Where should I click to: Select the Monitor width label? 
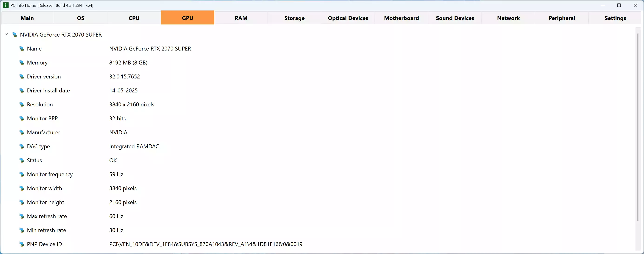44,188
